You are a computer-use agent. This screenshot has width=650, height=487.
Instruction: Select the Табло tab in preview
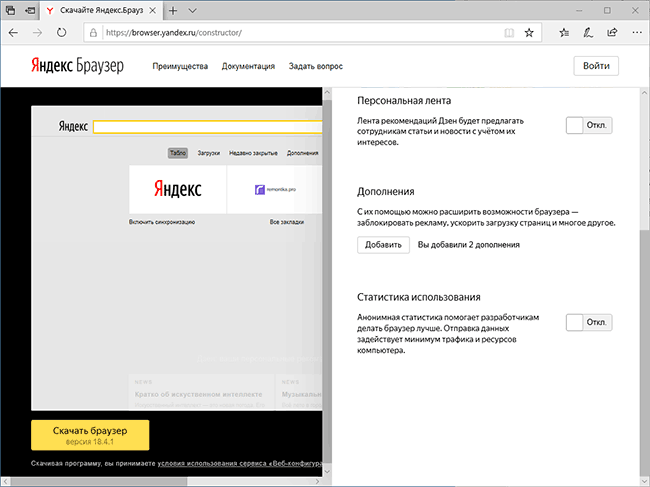tap(178, 153)
